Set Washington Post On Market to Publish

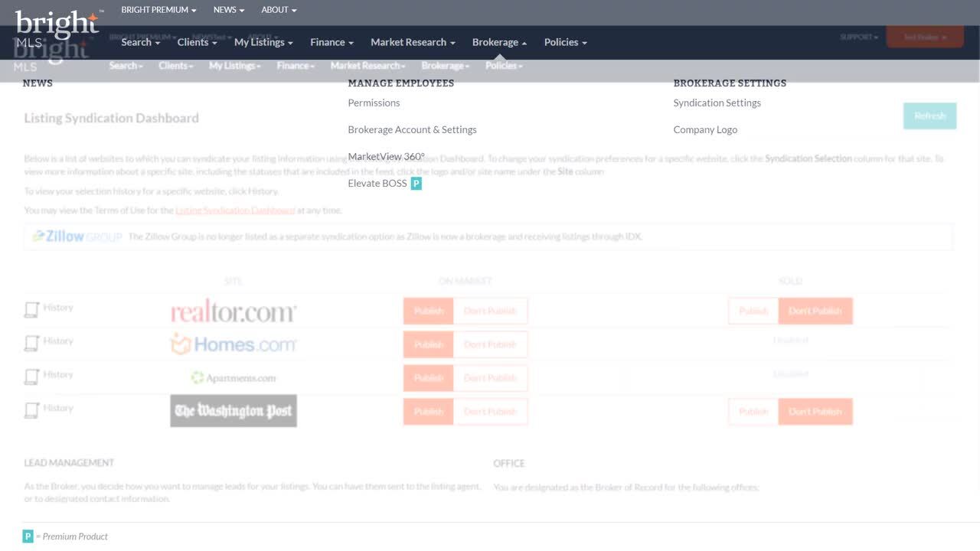click(429, 412)
